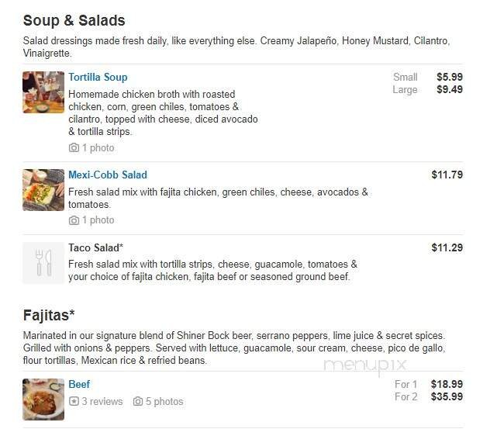This screenshot has width=504, height=429.
Task: Click the Beef fajitas camera icon
Action: 138,402
